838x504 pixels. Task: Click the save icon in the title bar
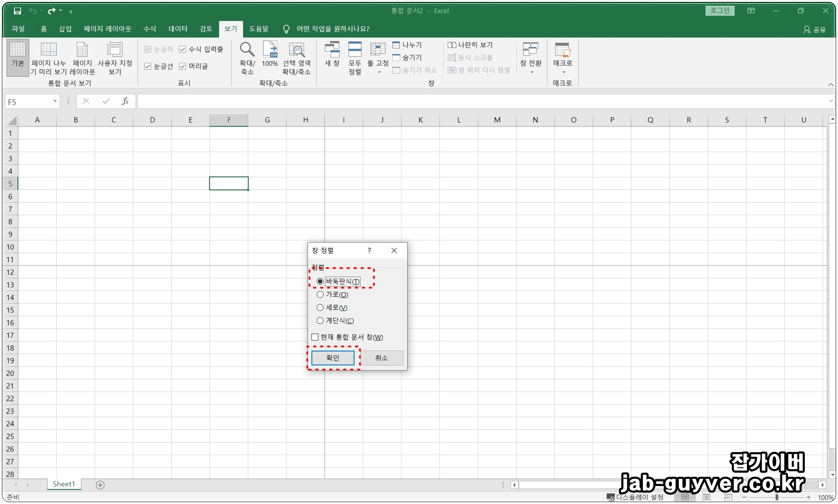coord(18,11)
